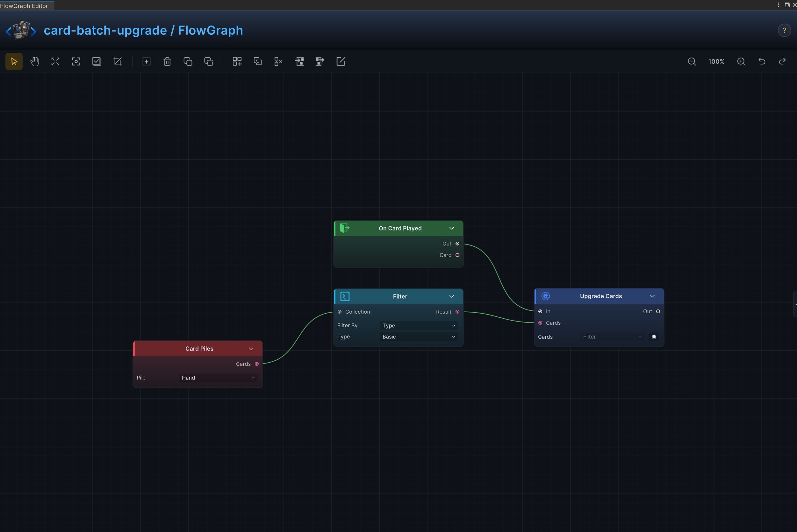Open the window options kebab menu
The height and width of the screenshot is (532, 797).
(x=778, y=5)
